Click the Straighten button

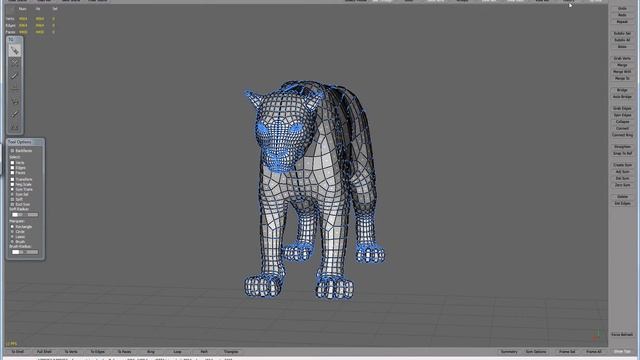coord(622,147)
